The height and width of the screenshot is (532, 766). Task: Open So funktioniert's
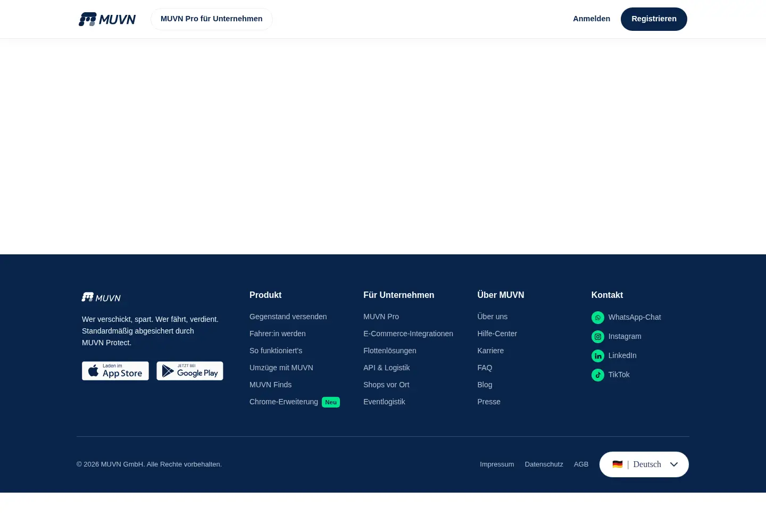(276, 351)
